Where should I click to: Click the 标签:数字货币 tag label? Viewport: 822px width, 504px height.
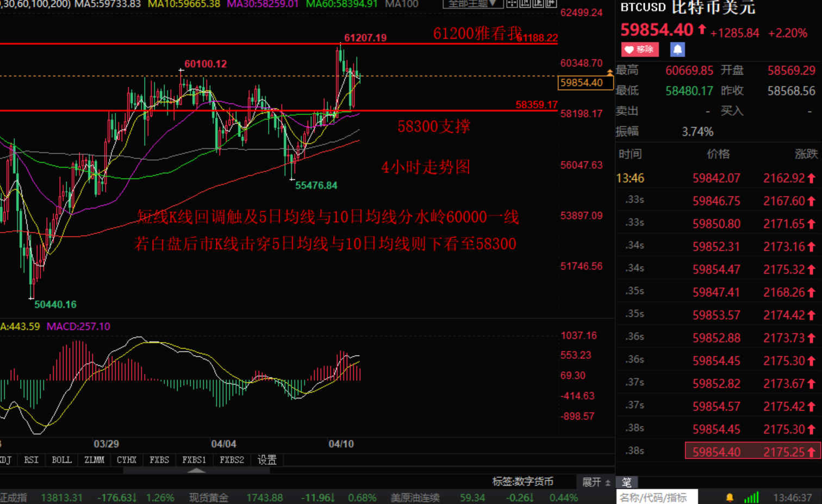(522, 481)
